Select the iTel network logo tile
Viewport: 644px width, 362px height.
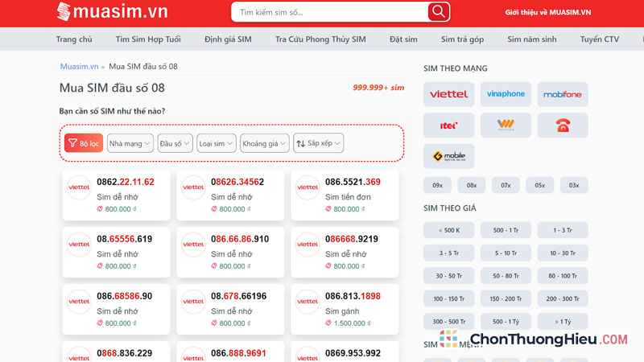pyautogui.click(x=449, y=125)
